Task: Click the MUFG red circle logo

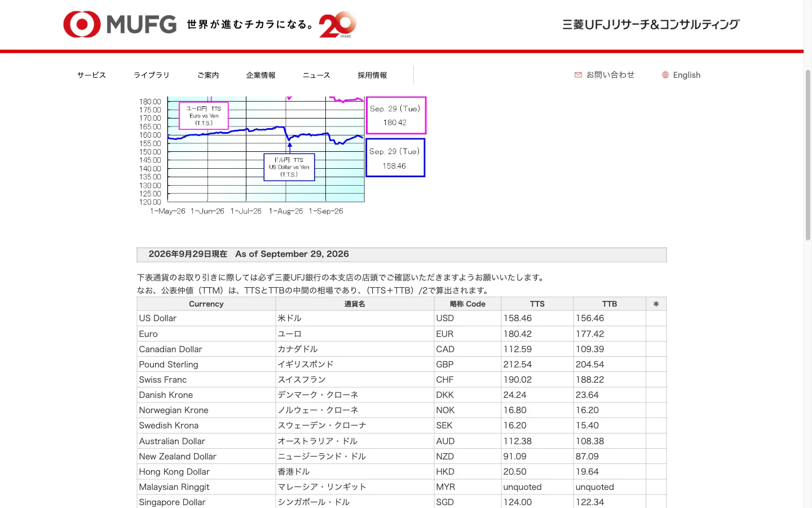Action: (x=82, y=24)
